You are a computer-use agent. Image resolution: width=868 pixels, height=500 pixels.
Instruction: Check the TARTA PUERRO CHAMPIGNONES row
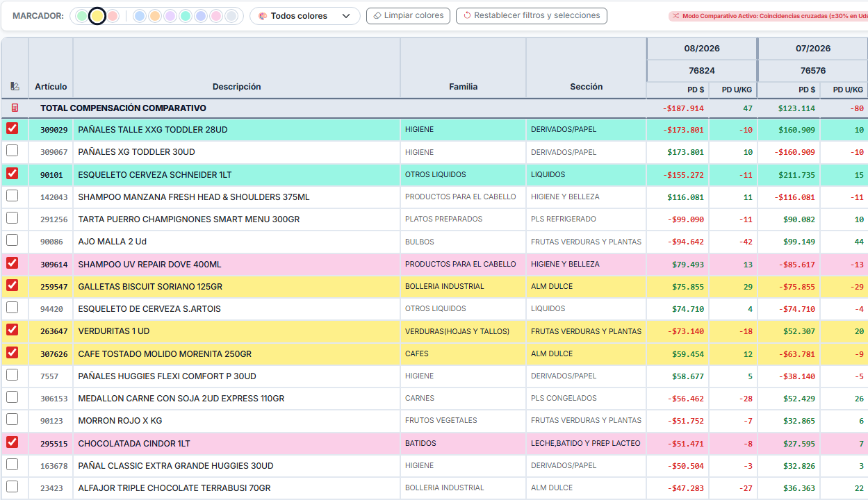13,218
